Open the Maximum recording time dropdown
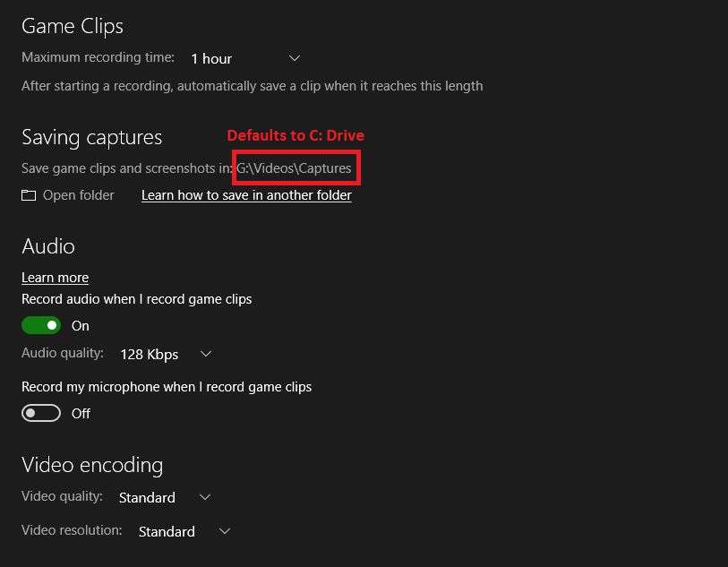 pyautogui.click(x=245, y=58)
